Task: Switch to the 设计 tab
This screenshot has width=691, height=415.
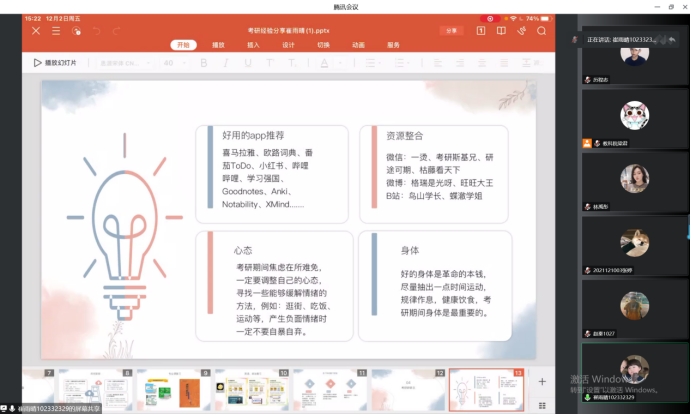Action: pos(288,45)
